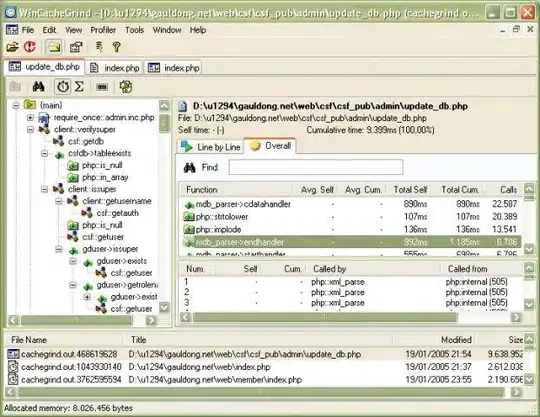Image resolution: width=540 pixels, height=417 pixels.
Task: Select the Overall tab
Action: tap(270, 146)
